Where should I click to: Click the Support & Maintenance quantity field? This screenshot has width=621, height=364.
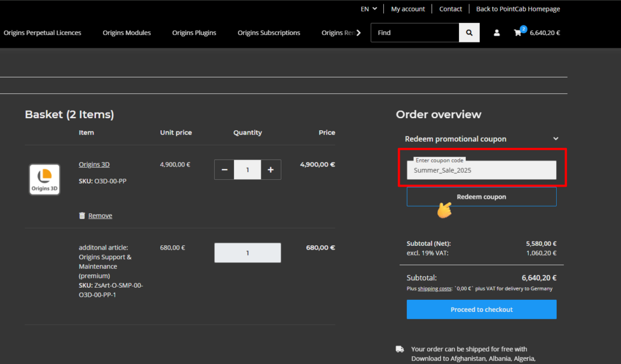pyautogui.click(x=247, y=253)
